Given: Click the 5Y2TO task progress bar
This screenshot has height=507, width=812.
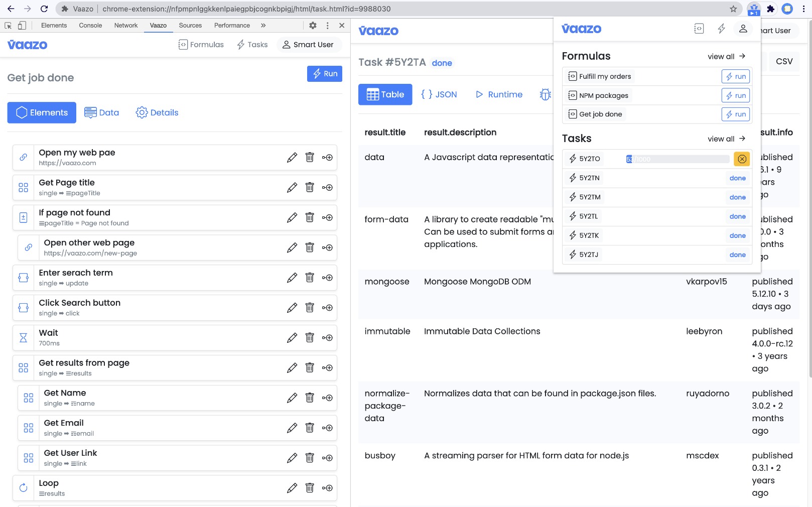Looking at the screenshot, I should (677, 159).
